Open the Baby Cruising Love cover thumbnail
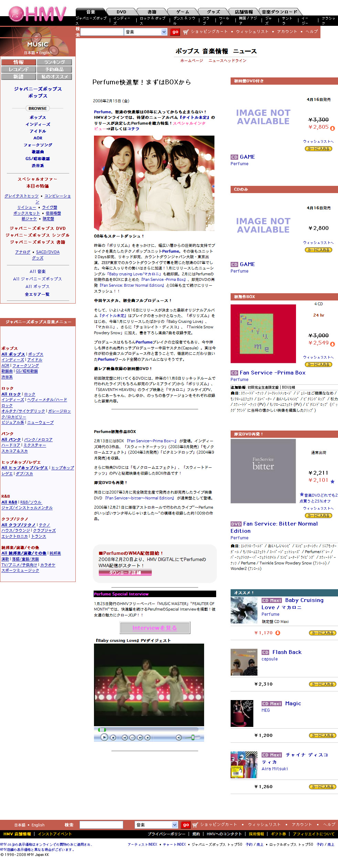Screen dimensions: 338x868 [x=244, y=610]
